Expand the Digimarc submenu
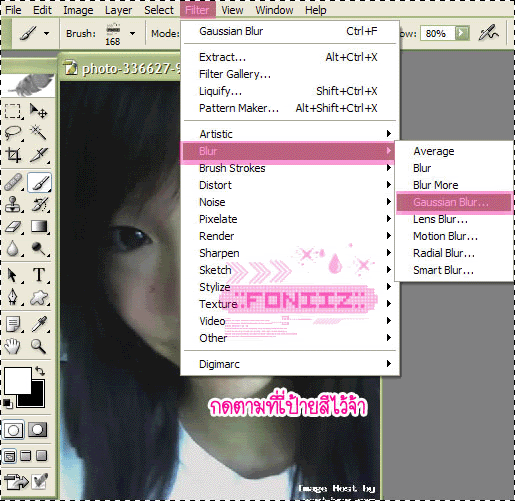515x501 pixels. [x=289, y=364]
